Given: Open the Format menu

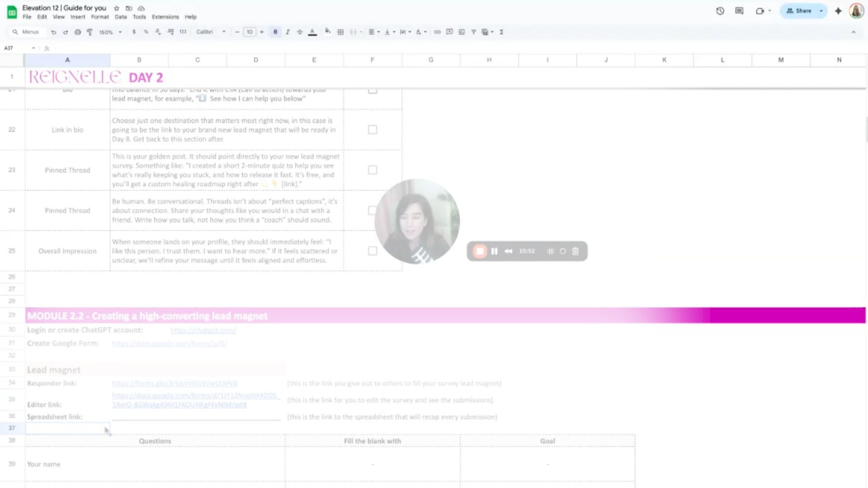Looking at the screenshot, I should (99, 17).
